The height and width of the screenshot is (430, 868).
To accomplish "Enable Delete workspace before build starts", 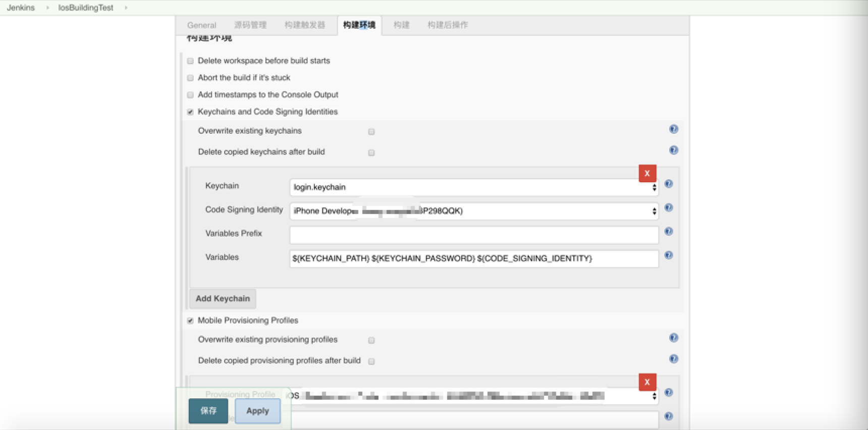I will click(190, 61).
